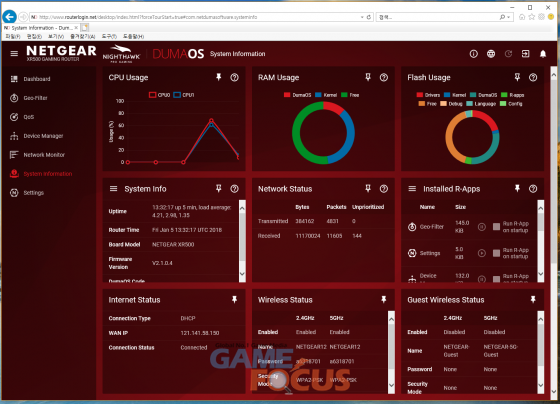Toggle Free swatch in Flash legend

click(422, 104)
